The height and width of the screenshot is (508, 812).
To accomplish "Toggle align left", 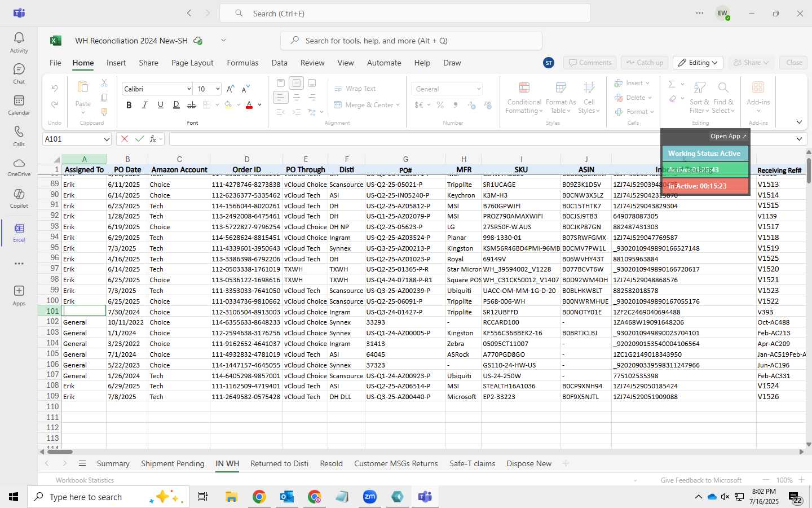I will coord(280,98).
